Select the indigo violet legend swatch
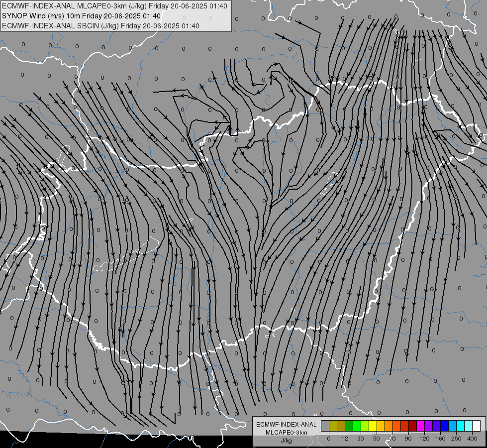Viewport: 487px width, 448px height. (437, 426)
